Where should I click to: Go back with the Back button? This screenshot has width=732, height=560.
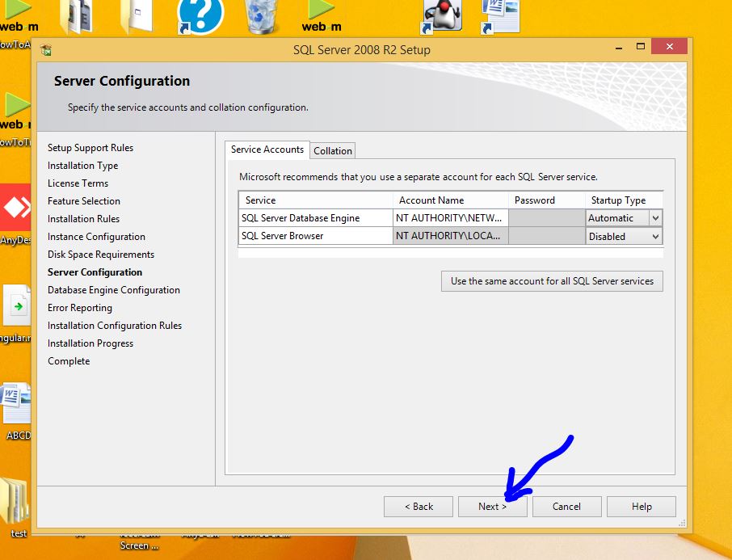tap(419, 507)
